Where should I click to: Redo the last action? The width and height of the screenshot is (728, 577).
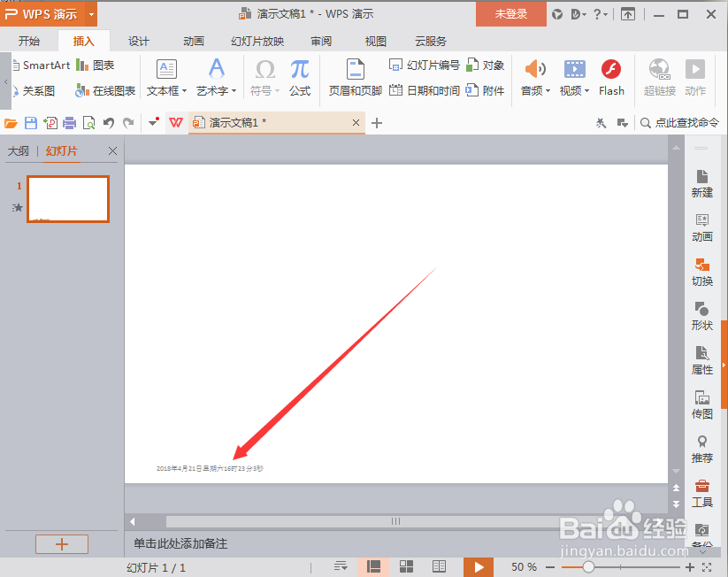point(128,123)
